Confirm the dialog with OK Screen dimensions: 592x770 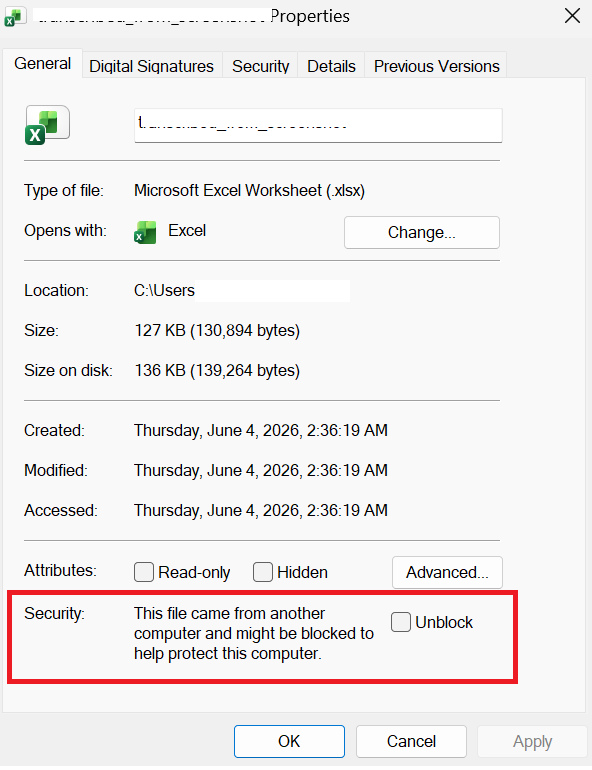(289, 741)
